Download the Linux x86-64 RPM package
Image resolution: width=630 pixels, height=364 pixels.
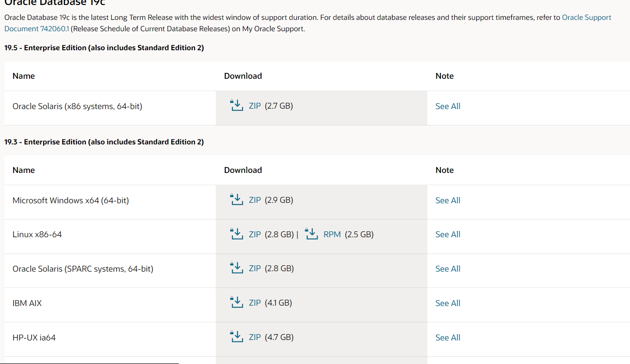[332, 235]
